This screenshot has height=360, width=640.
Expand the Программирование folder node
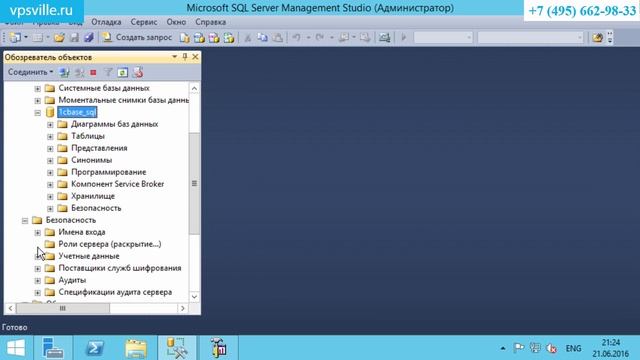[50, 173]
